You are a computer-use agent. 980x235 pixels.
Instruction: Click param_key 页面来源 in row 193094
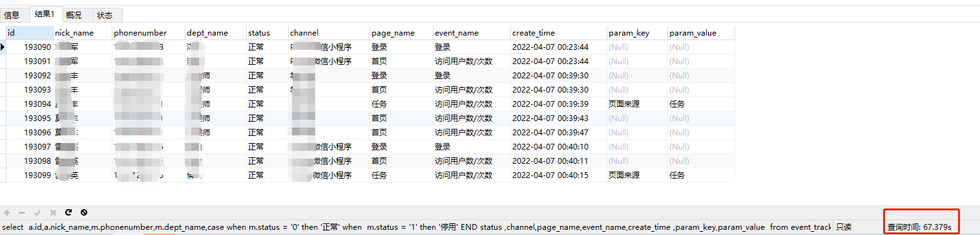click(x=637, y=104)
